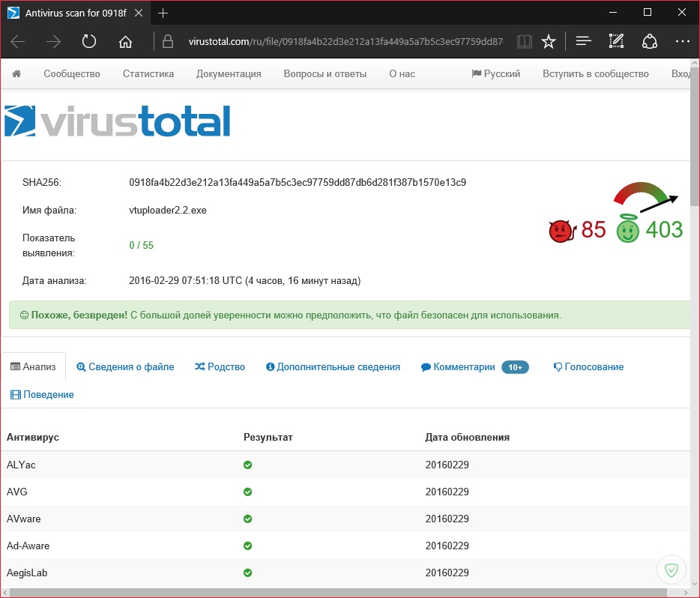The width and height of the screenshot is (700, 598).
Task: Click the green check for ALYac
Action: pyautogui.click(x=248, y=465)
